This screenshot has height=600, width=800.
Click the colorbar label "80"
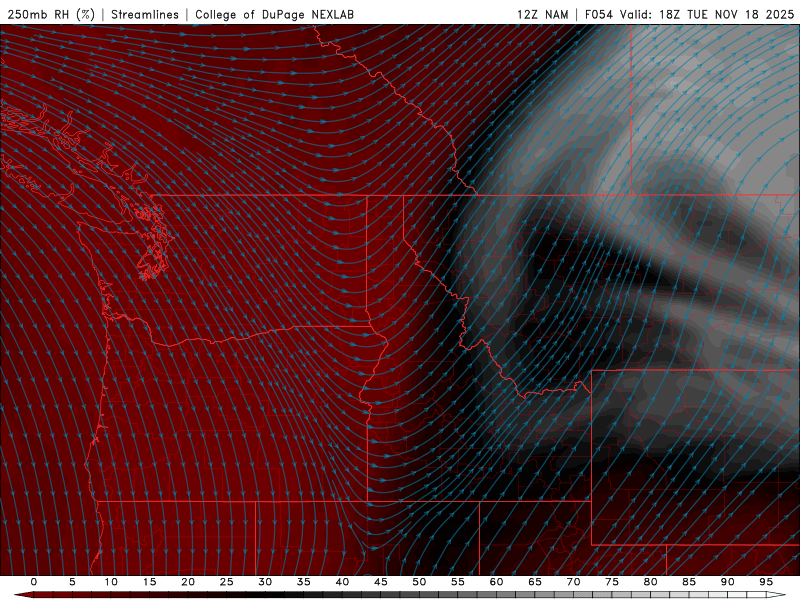[650, 582]
